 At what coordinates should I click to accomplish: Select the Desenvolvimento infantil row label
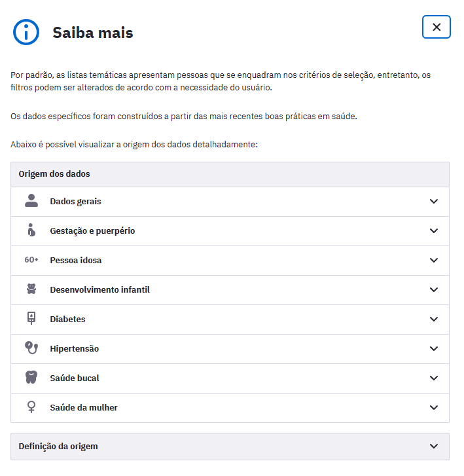tap(99, 289)
